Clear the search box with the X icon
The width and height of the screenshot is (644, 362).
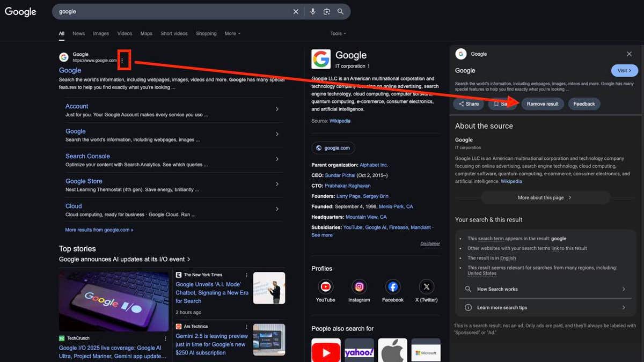tap(296, 12)
